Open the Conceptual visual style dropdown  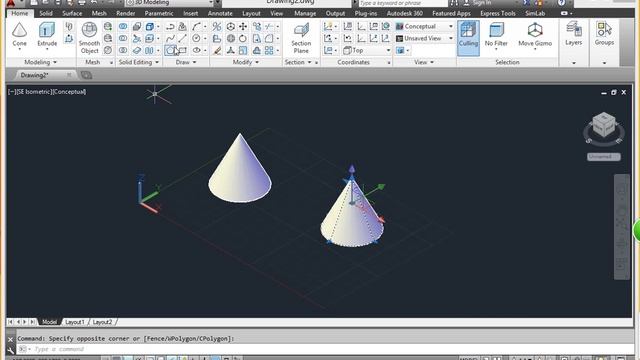point(424,26)
